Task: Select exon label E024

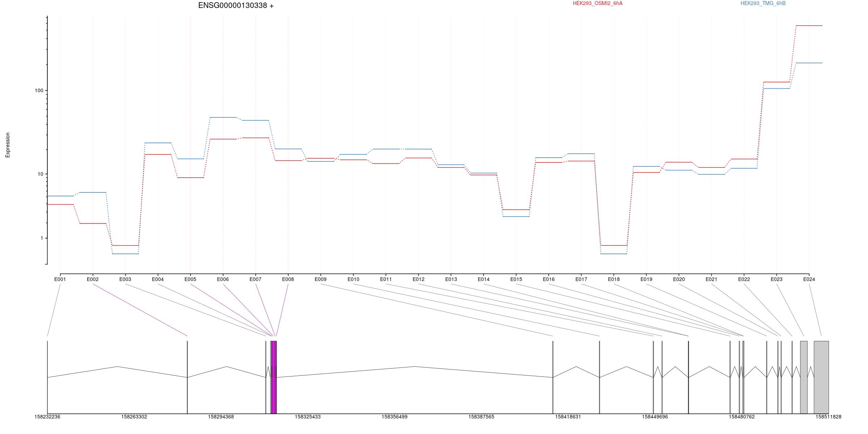Action: pyautogui.click(x=809, y=279)
